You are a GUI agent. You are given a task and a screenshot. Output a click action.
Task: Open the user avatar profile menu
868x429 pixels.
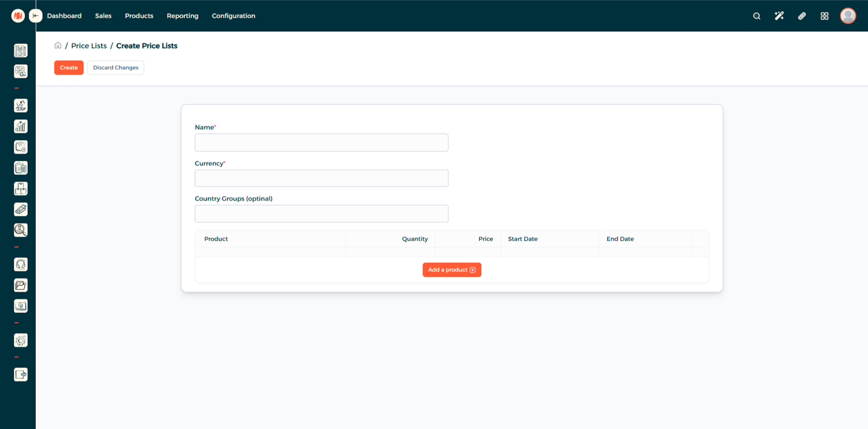(848, 16)
